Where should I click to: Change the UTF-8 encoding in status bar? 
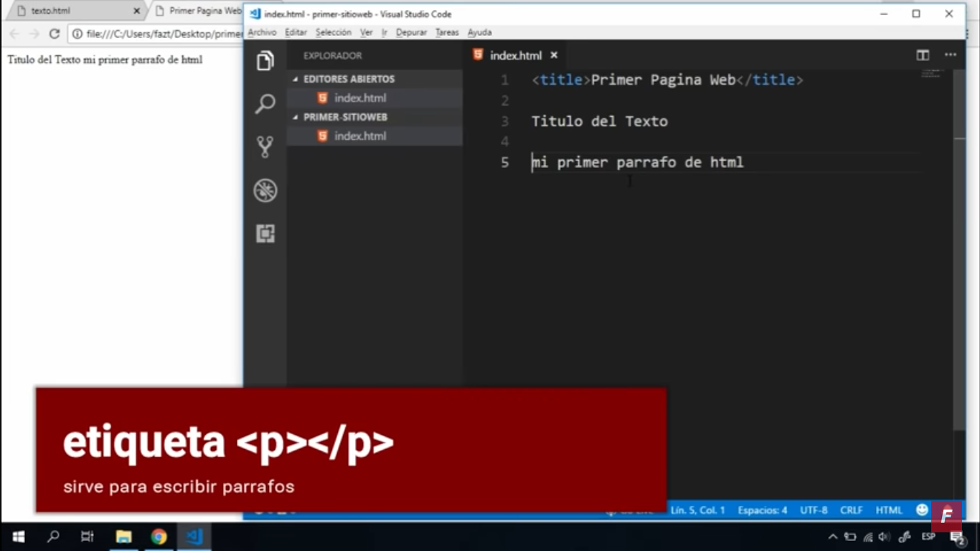[x=814, y=510]
